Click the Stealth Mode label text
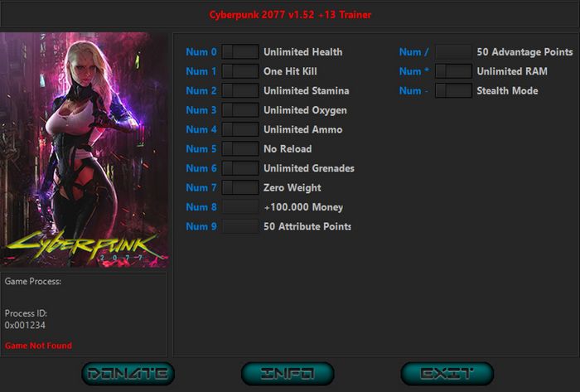 pyautogui.click(x=507, y=90)
